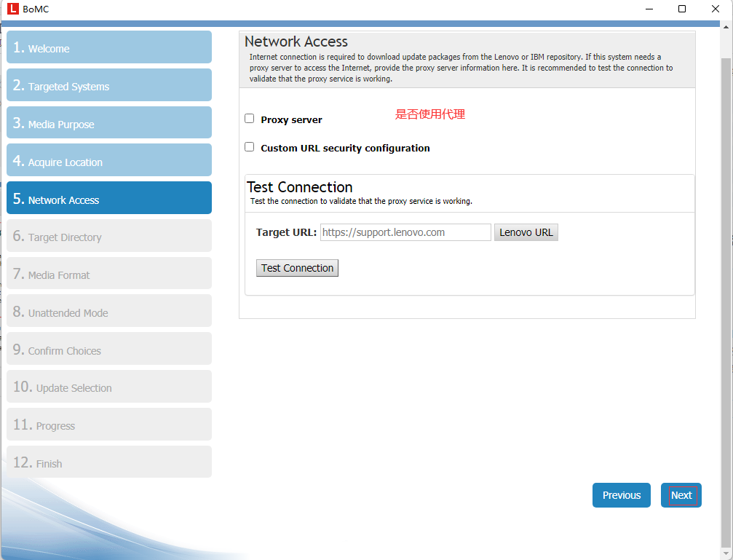
Task: Click step 6 Target Directory
Action: [x=109, y=236]
